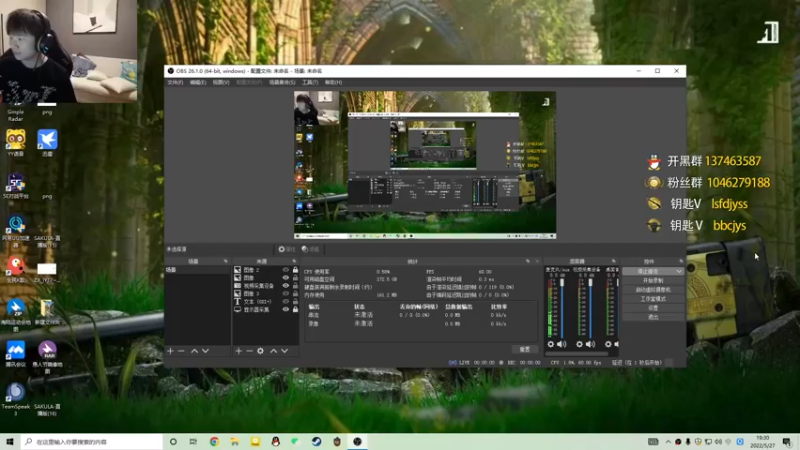Screen dimensions: 800x450
Task: Move source down in the sources list
Action: click(285, 351)
